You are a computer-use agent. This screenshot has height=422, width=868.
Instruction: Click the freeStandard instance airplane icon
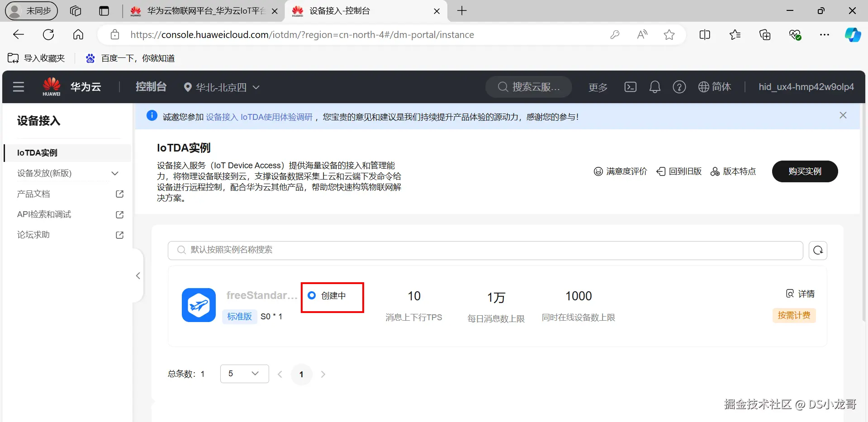[199, 305]
